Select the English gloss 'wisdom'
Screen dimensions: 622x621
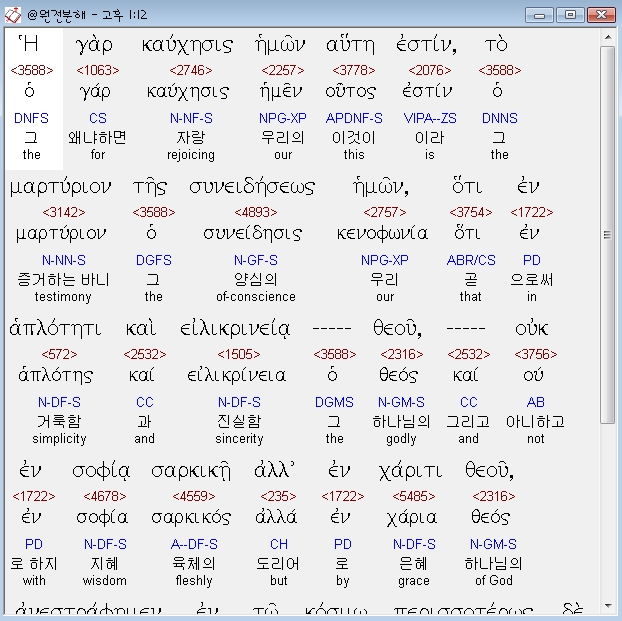(x=105, y=581)
